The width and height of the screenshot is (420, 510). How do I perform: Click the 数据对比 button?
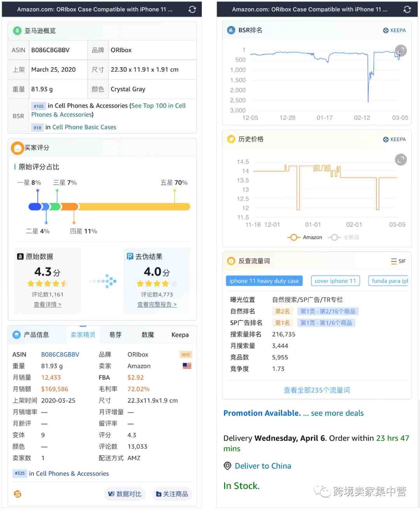tap(125, 494)
